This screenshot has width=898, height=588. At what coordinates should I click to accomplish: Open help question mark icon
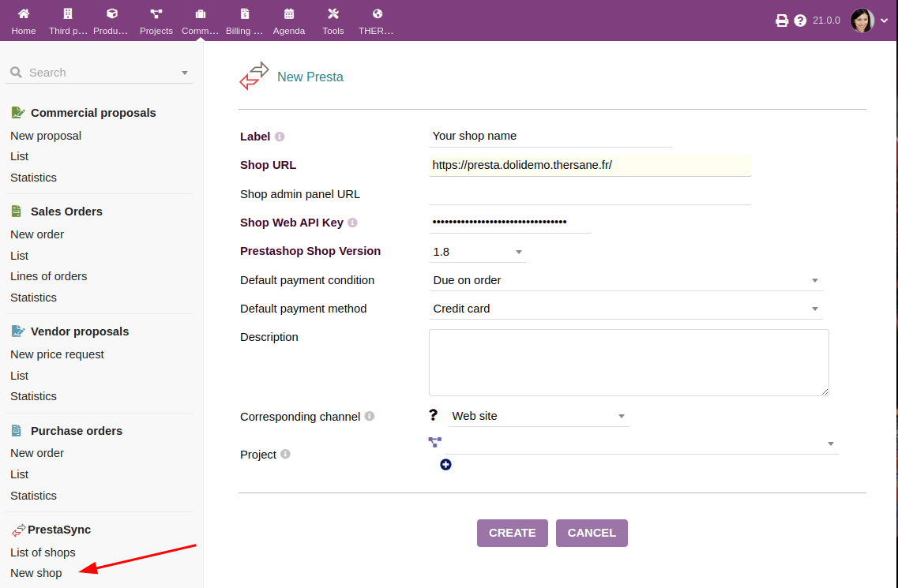[x=800, y=21]
